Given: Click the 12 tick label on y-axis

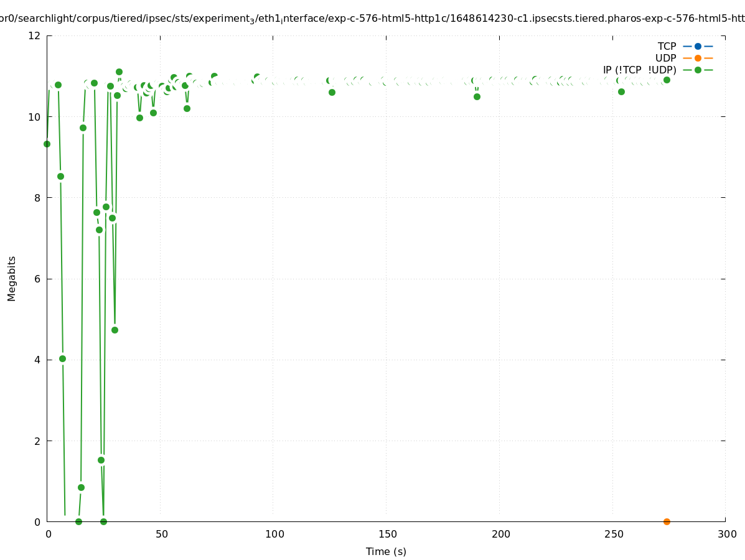Looking at the screenshot, I should (35, 35).
